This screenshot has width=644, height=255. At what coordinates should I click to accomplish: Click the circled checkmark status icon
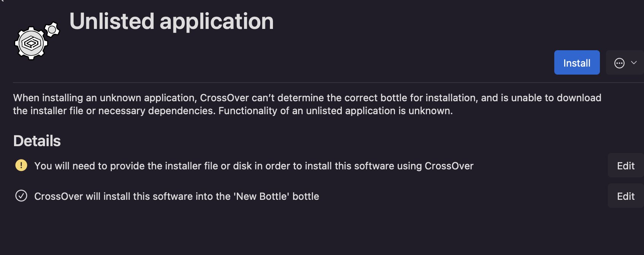point(21,196)
